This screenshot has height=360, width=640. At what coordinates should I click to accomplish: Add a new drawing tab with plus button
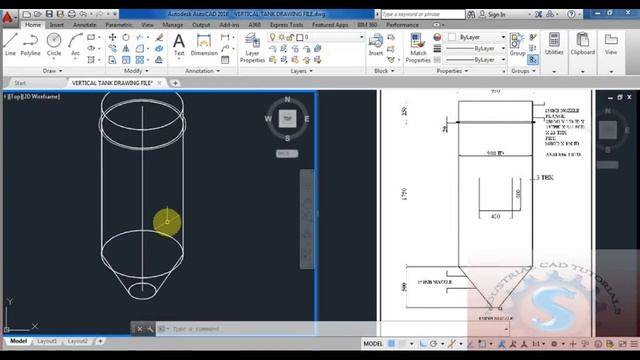click(175, 83)
